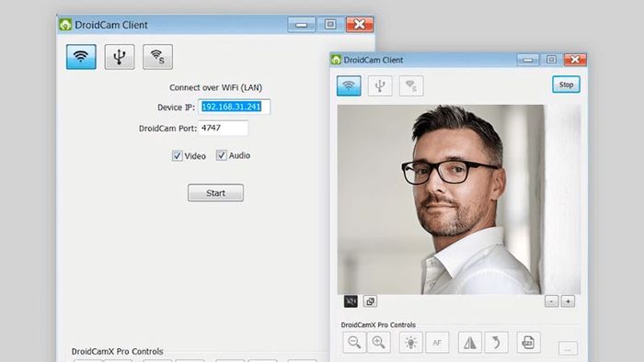Click the Device IP field
Viewport: 644px width, 362px height.
[235, 107]
